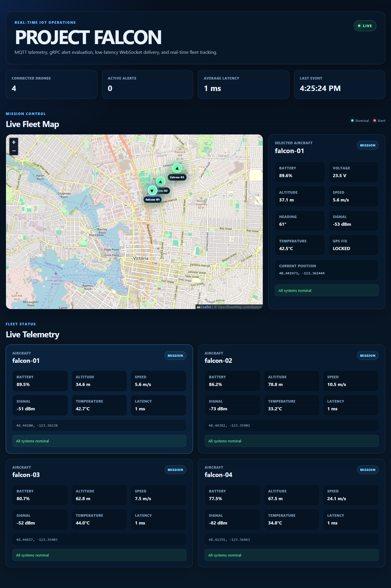Click falcon-01 coordinates 48.44200, -123.36138
Viewport: 391px width, 588px height.
[37, 425]
